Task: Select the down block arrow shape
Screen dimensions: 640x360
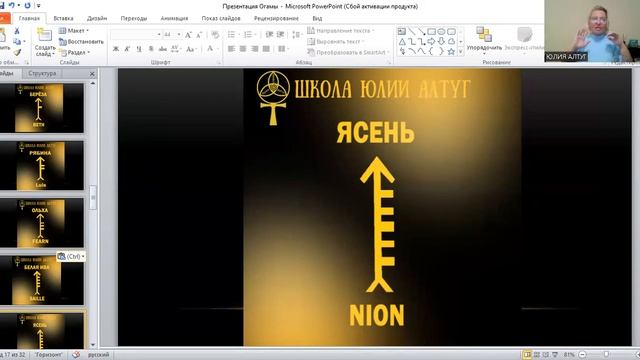Action: click(x=441, y=42)
